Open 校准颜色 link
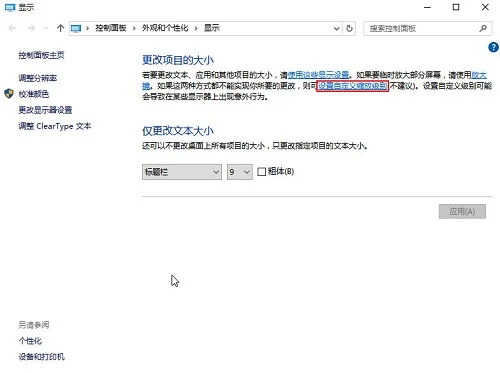This screenshot has height=373, width=500. 34,94
